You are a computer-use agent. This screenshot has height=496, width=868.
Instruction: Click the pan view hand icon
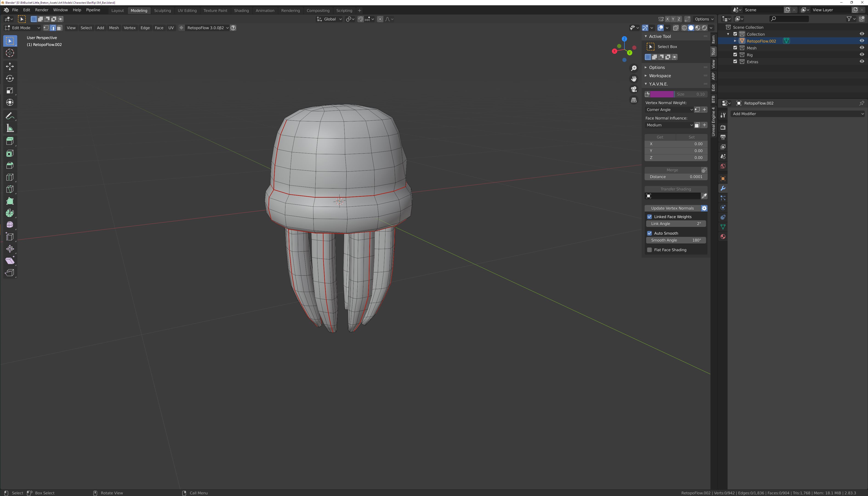click(634, 79)
